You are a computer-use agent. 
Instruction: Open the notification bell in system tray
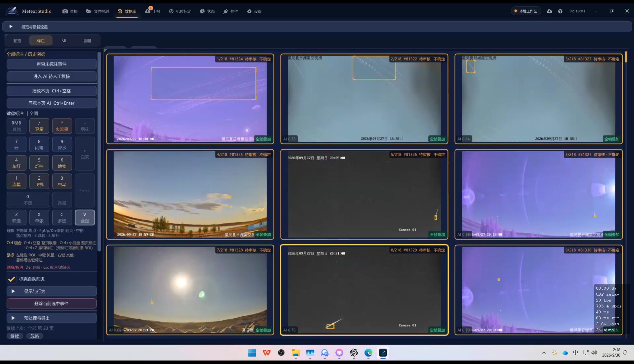point(625,353)
